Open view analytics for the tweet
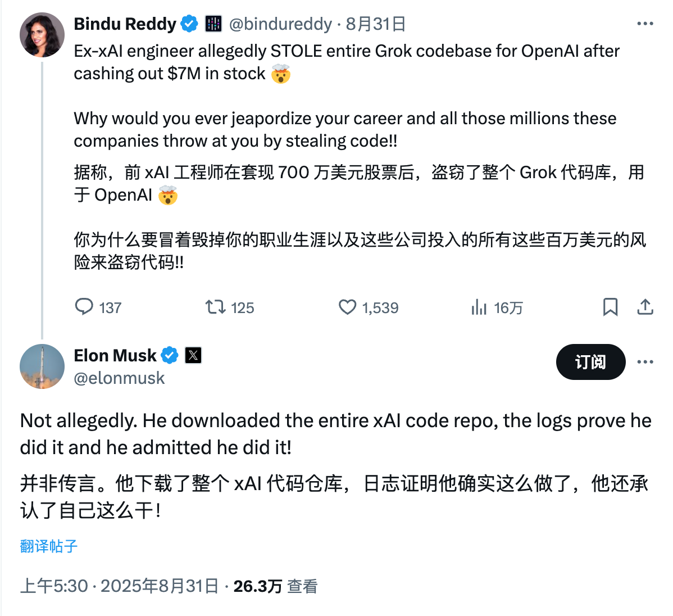Viewport: 673px width, 616px height. coord(479,307)
